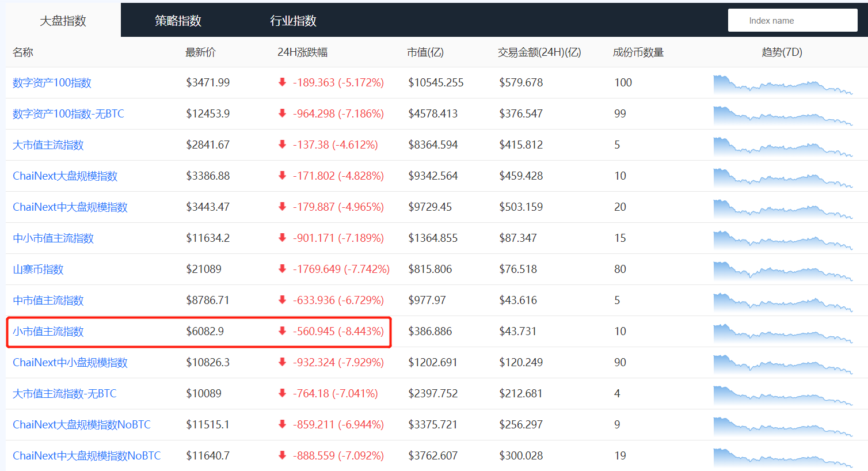Screen dimensions: 868x471
Task: Open ChaiNext大盘规模指数 link
Action: point(65,176)
